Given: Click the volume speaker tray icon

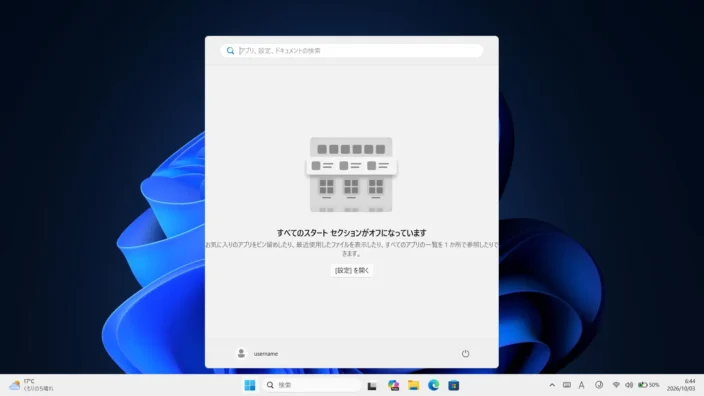Looking at the screenshot, I should (629, 385).
